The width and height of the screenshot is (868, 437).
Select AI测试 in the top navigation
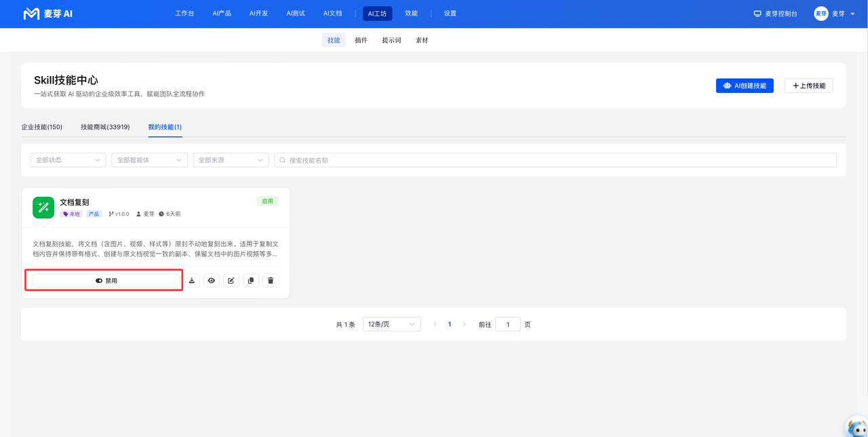pyautogui.click(x=296, y=14)
